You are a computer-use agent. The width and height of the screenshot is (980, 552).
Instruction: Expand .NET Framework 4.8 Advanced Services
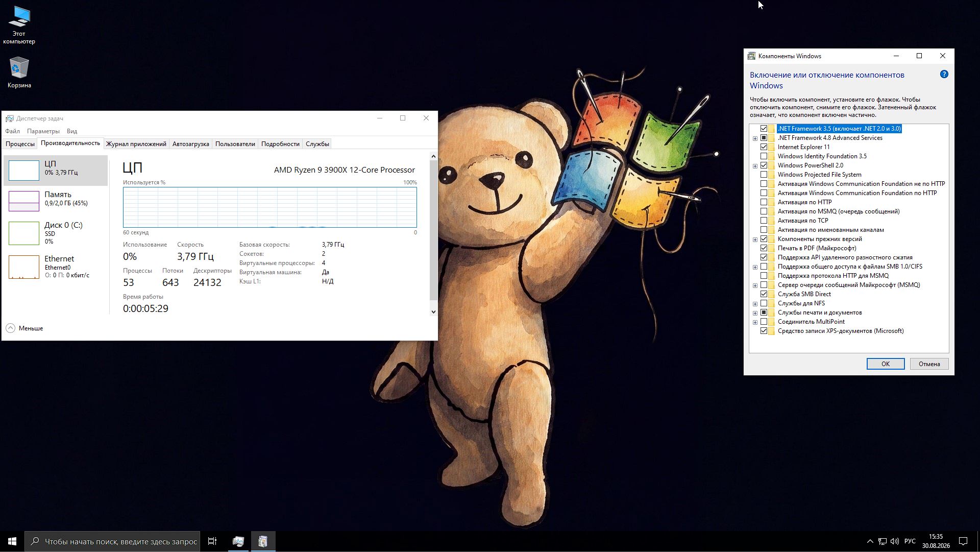pos(755,138)
